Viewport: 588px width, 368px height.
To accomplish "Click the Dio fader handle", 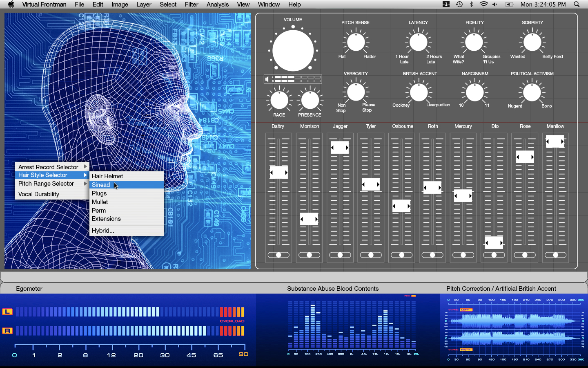I will click(x=494, y=243).
